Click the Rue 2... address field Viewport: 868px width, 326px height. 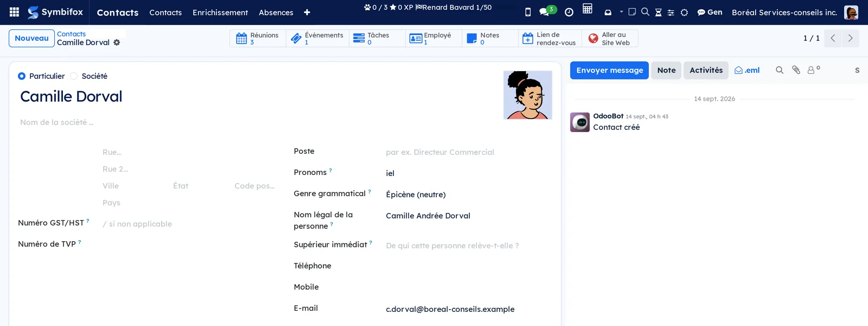click(x=190, y=169)
